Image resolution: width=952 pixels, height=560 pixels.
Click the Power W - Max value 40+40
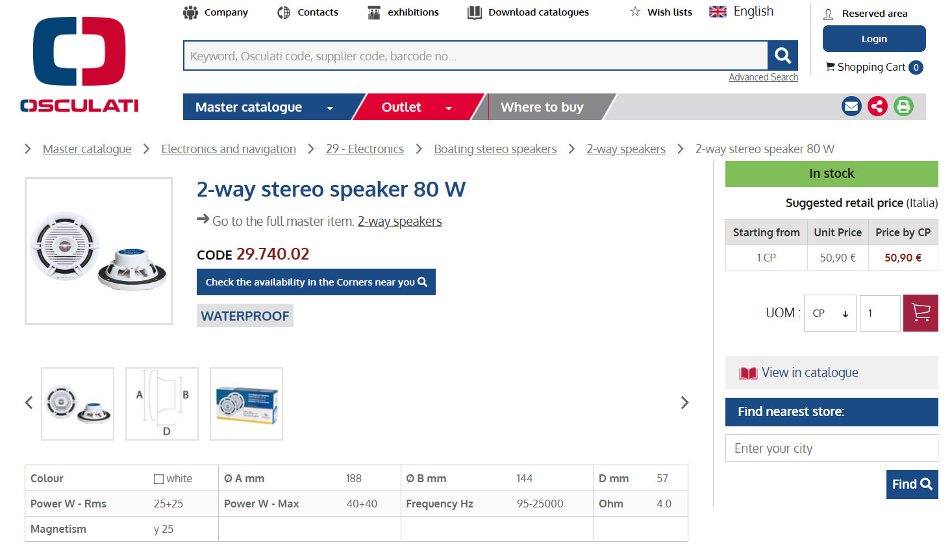pyautogui.click(x=362, y=504)
